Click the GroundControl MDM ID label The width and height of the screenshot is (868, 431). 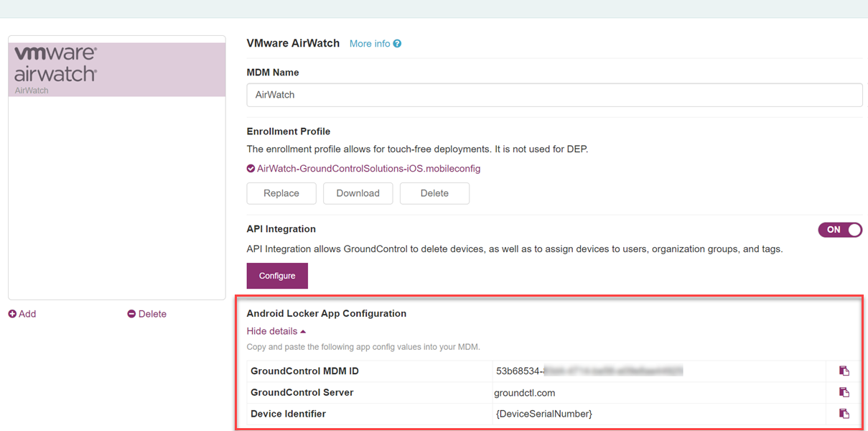coord(304,371)
